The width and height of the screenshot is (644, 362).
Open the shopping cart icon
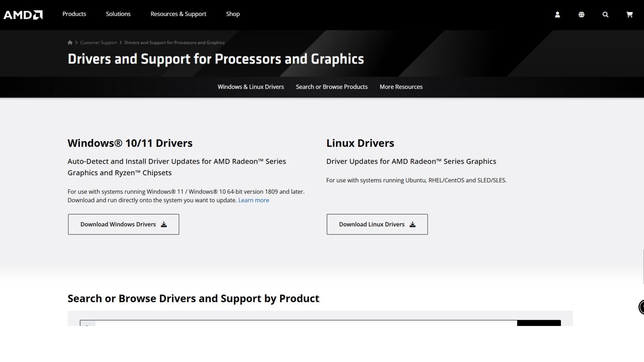630,14
